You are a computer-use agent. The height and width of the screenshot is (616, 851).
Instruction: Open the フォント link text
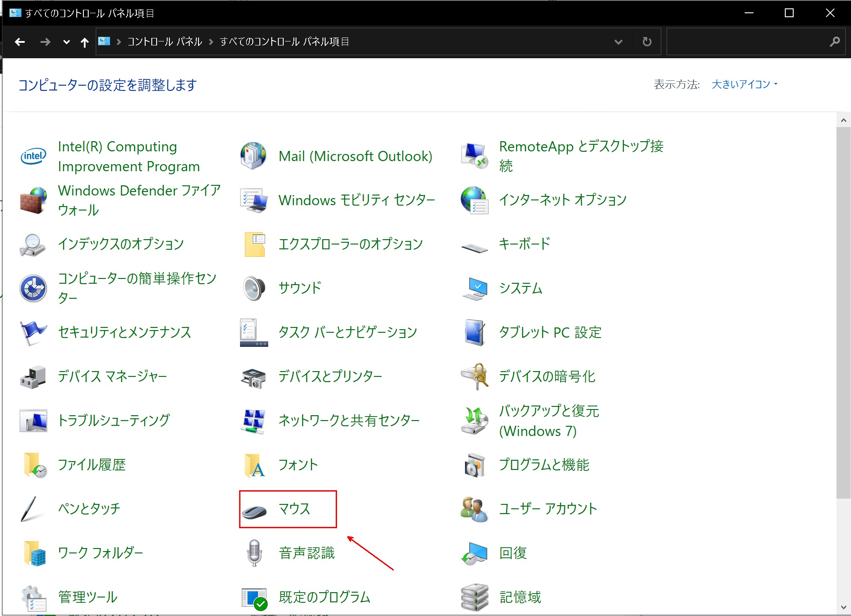[x=298, y=465]
